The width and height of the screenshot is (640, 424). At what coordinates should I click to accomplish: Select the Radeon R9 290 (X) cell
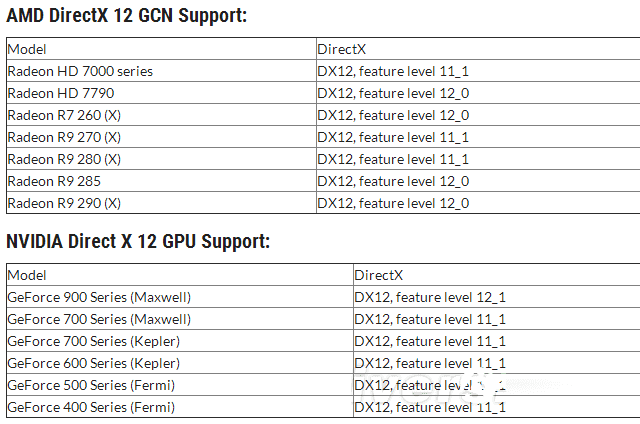coord(64,203)
